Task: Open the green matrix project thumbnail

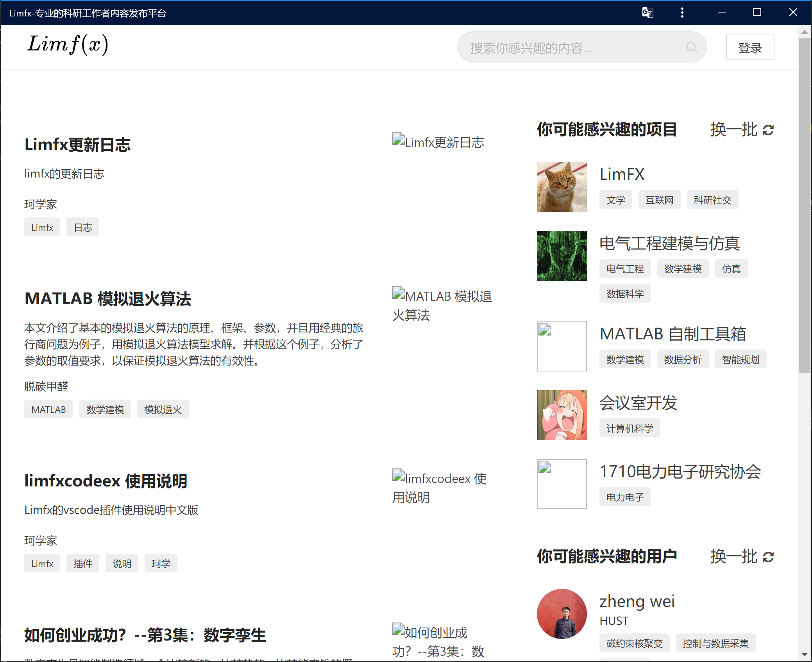Action: pos(562,256)
